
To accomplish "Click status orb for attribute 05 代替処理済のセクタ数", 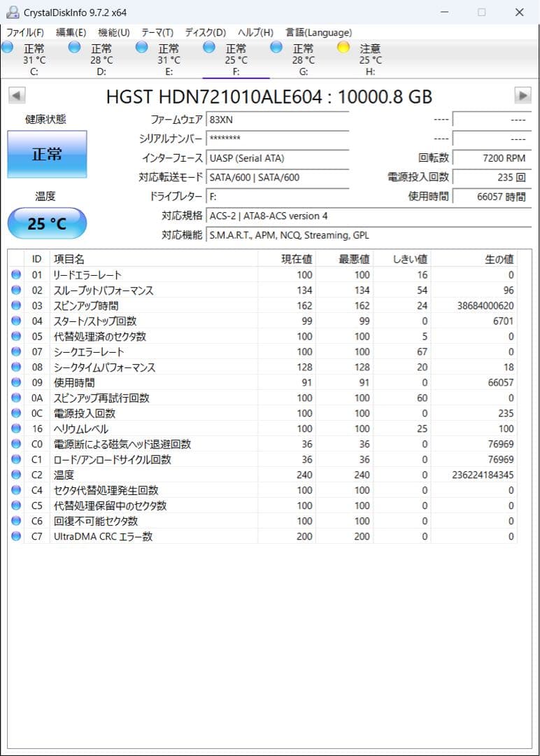I will (x=16, y=336).
